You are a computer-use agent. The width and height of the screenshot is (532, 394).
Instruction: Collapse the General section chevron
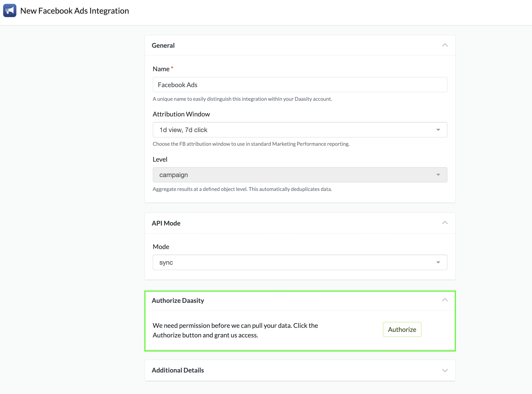point(445,45)
